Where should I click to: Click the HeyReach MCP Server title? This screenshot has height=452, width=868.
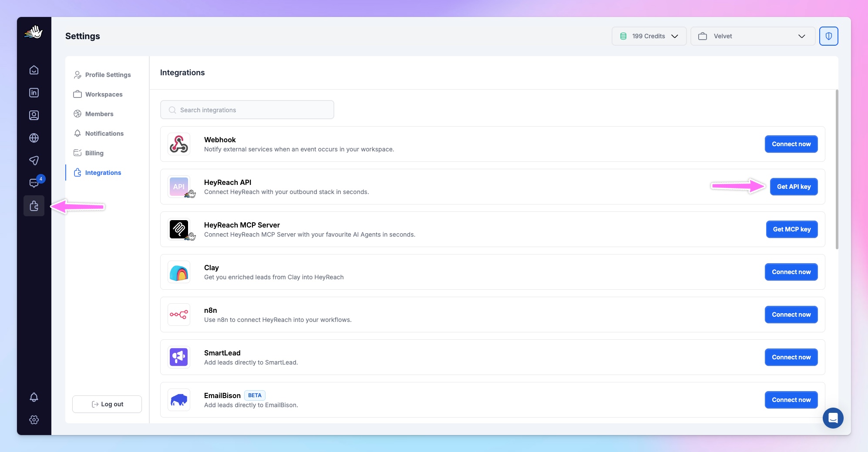(242, 225)
